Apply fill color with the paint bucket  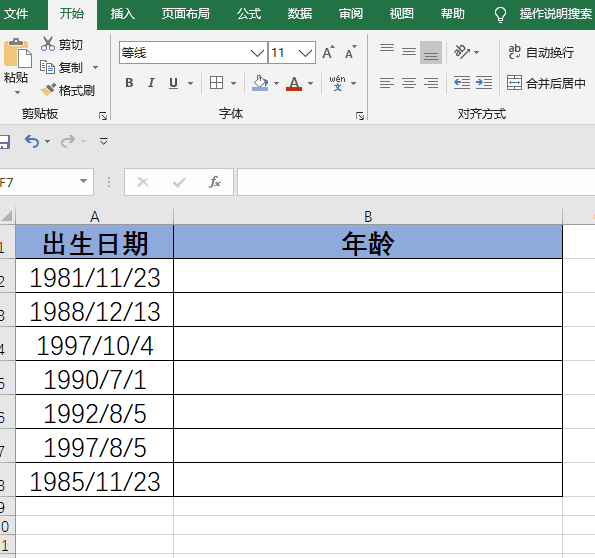(260, 83)
